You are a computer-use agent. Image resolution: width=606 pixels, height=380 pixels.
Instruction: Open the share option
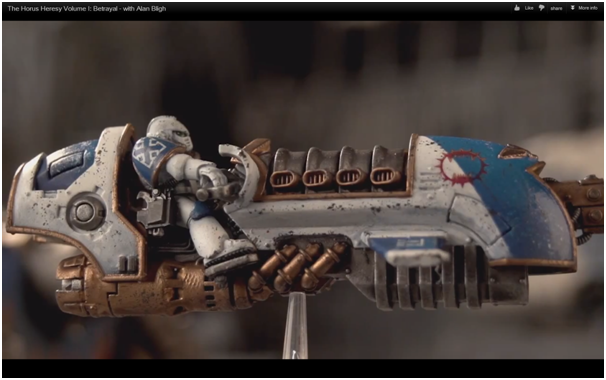click(x=556, y=8)
